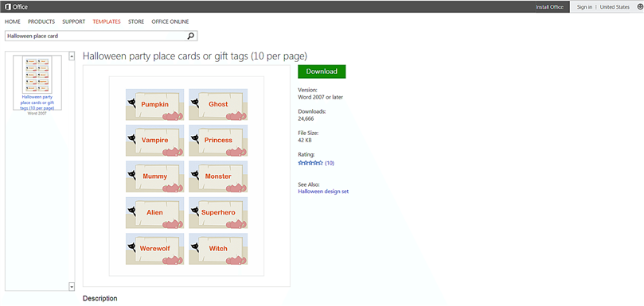Click the downloads count 24,666
644x306 pixels.
tap(306, 118)
